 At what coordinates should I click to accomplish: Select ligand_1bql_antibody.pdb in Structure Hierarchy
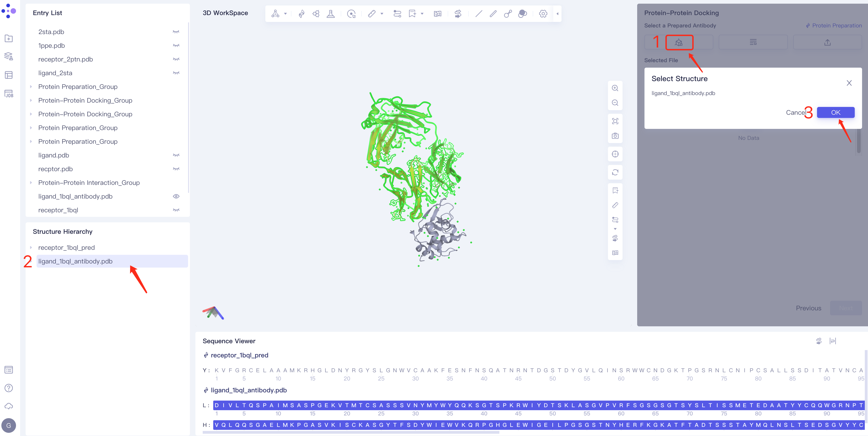coord(112,261)
